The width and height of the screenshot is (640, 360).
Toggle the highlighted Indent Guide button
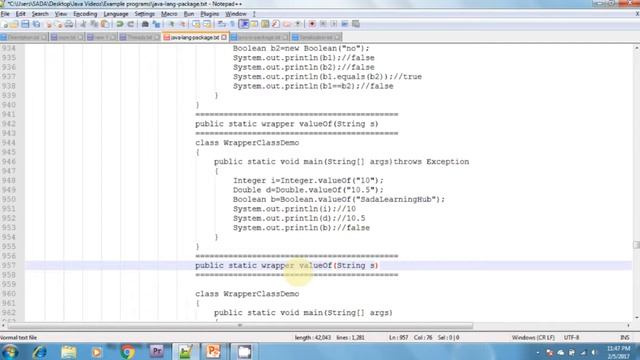tap(244, 24)
